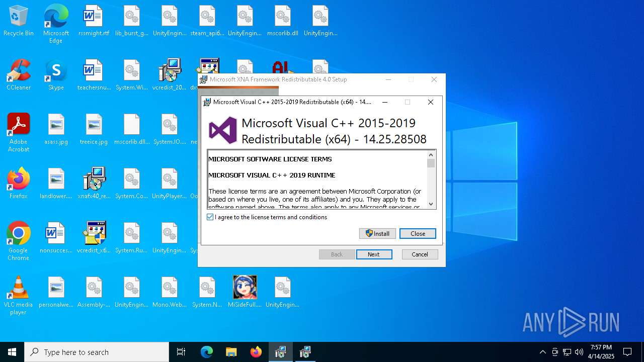The width and height of the screenshot is (644, 362).
Task: Open Firefox from the taskbar
Action: (x=256, y=352)
